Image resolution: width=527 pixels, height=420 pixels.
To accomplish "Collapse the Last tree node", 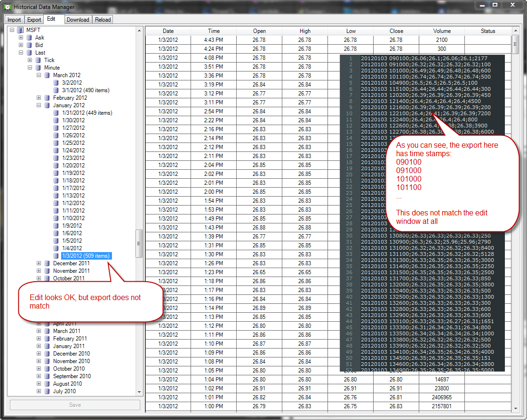I will [x=21, y=53].
